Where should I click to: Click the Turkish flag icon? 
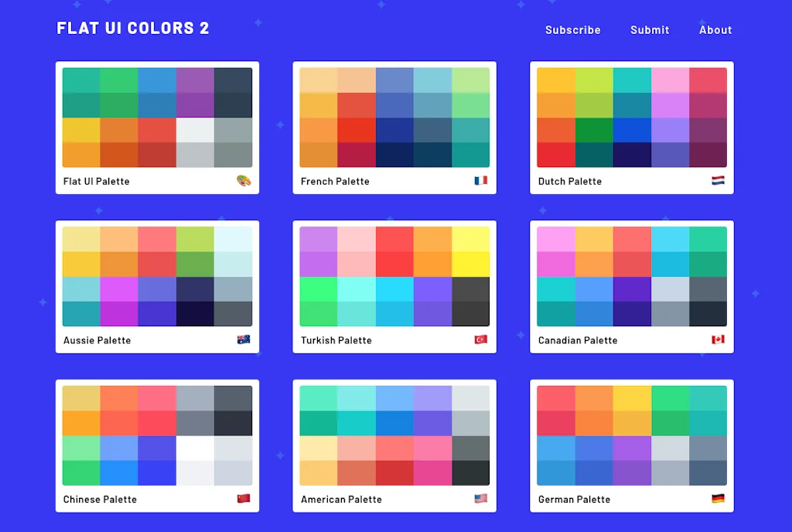(x=481, y=339)
